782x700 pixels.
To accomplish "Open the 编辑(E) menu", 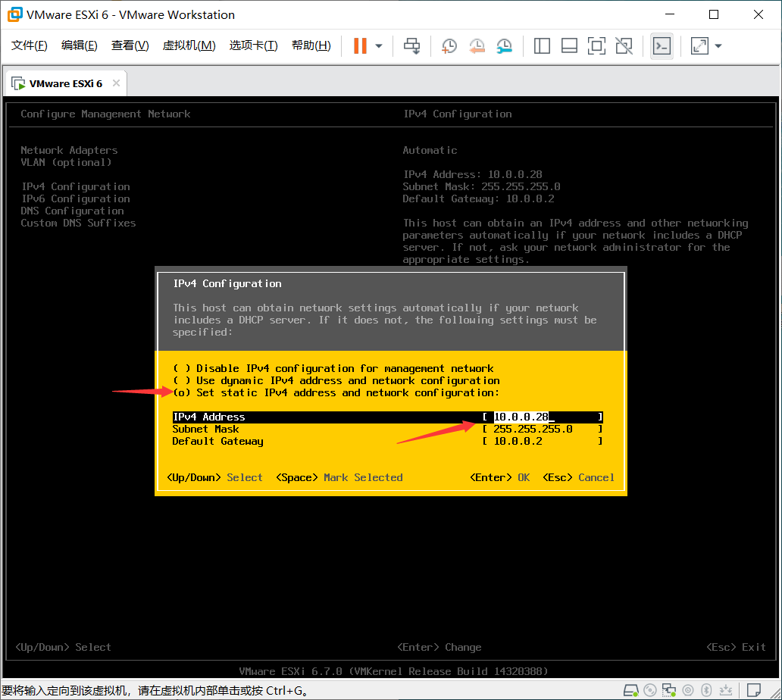I will [80, 45].
